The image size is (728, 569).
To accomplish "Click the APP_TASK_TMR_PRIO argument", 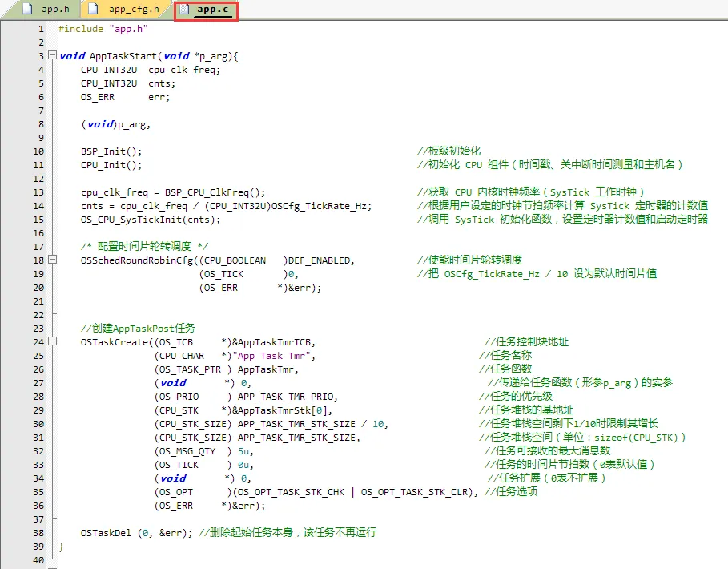I will tap(288, 397).
